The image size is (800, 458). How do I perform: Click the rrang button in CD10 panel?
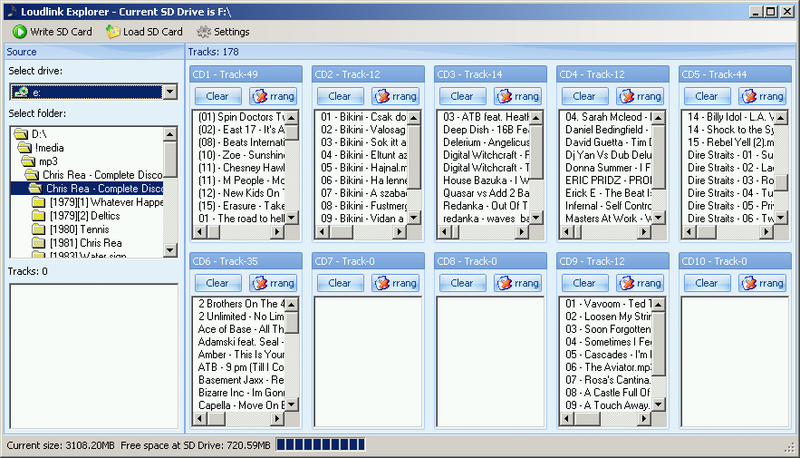tap(762, 283)
